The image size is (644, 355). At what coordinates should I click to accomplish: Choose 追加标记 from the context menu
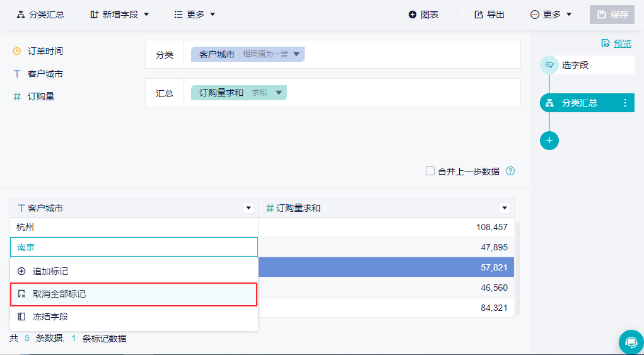click(x=50, y=271)
